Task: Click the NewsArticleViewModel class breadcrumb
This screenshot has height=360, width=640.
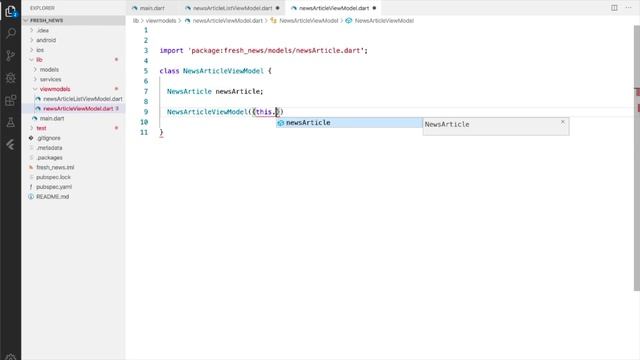Action: coord(304,20)
